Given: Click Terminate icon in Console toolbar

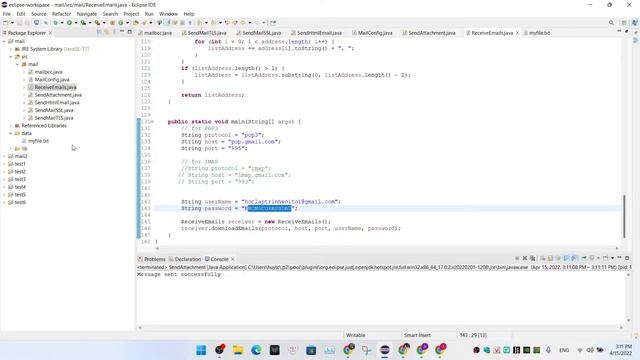Looking at the screenshot, I should tap(517, 258).
